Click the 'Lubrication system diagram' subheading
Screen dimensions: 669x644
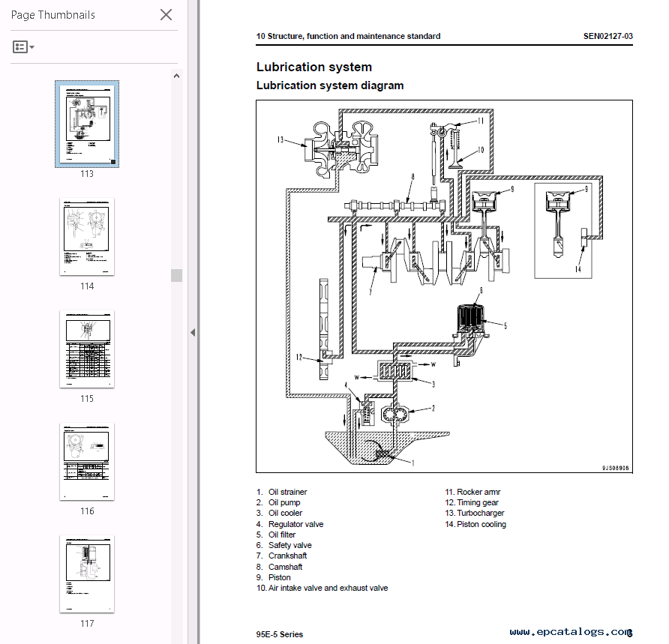[x=330, y=85]
